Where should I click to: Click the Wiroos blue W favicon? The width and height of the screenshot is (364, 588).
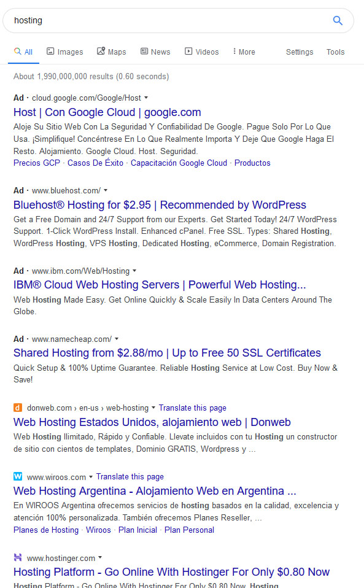pos(18,476)
